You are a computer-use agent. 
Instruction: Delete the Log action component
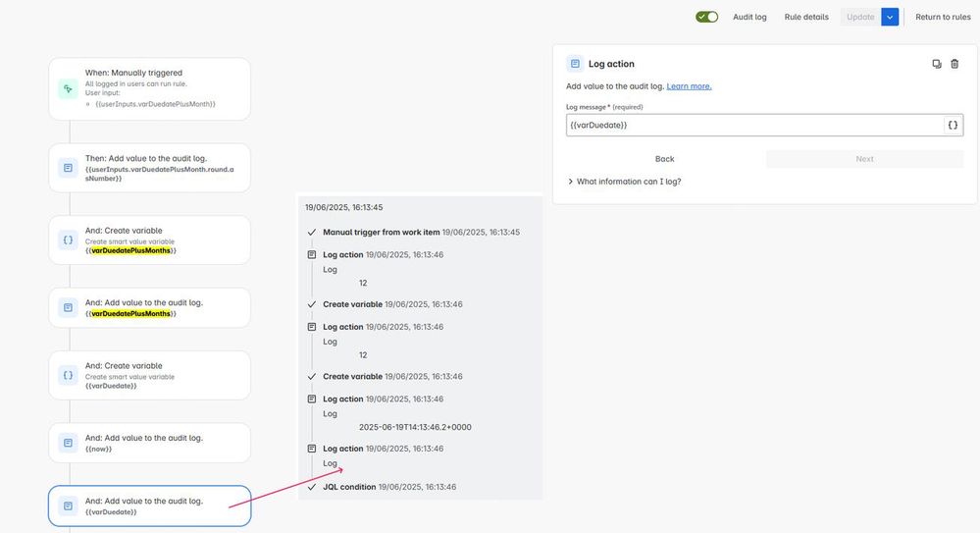(954, 64)
